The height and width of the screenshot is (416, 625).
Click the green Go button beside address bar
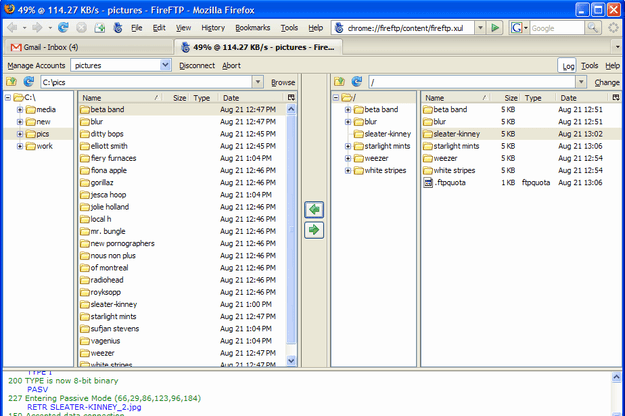pyautogui.click(x=495, y=28)
